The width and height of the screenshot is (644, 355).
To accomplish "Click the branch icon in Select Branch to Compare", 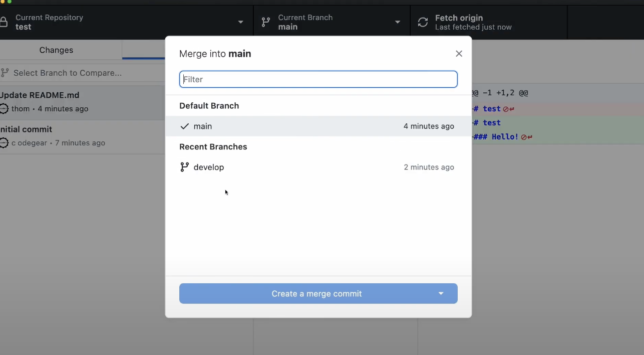I will pyautogui.click(x=5, y=73).
